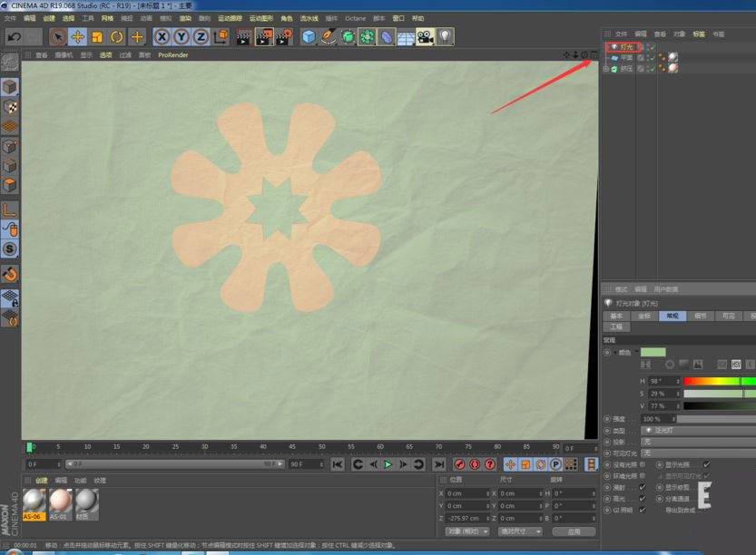
Task: Open the blue deformer icon
Action: (x=387, y=36)
